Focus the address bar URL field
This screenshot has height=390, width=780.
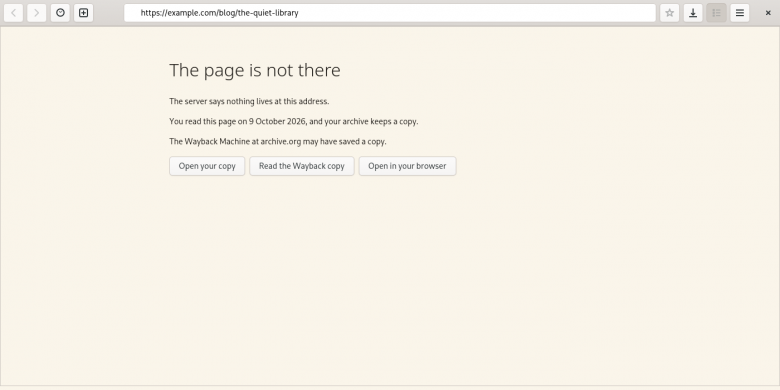[x=390, y=13]
